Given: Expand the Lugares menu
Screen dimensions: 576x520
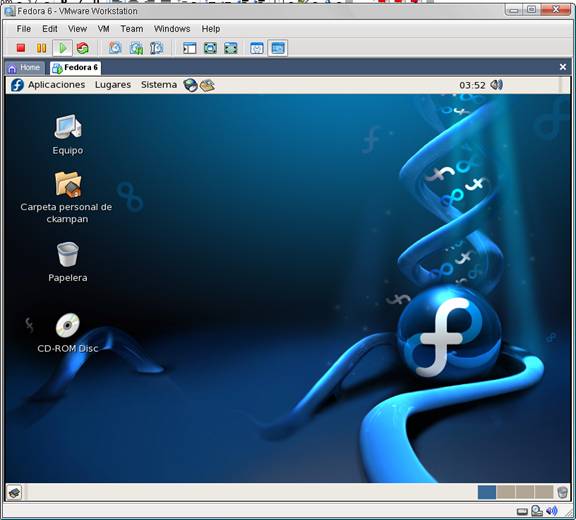Looking at the screenshot, I should coord(113,85).
